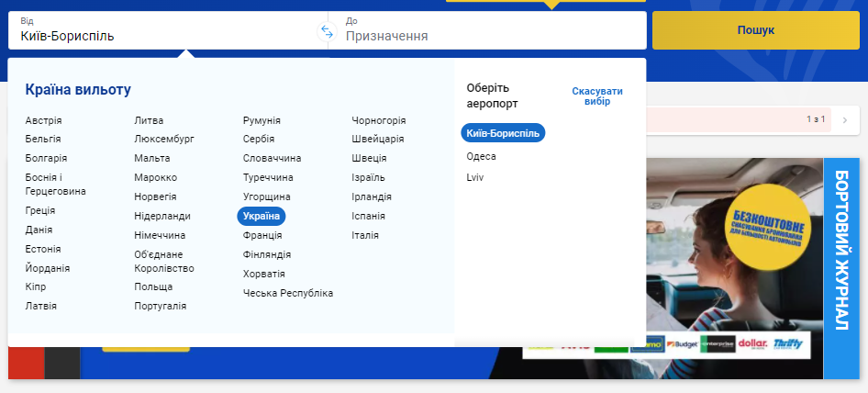868x393 pixels.
Task: Select Болгарія country
Action: pyautogui.click(x=46, y=158)
